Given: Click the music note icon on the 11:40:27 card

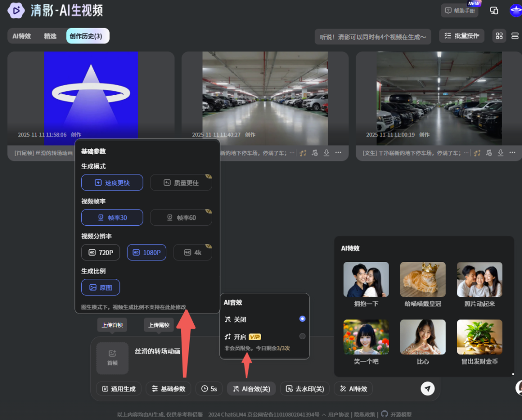Looking at the screenshot, I should (x=303, y=153).
